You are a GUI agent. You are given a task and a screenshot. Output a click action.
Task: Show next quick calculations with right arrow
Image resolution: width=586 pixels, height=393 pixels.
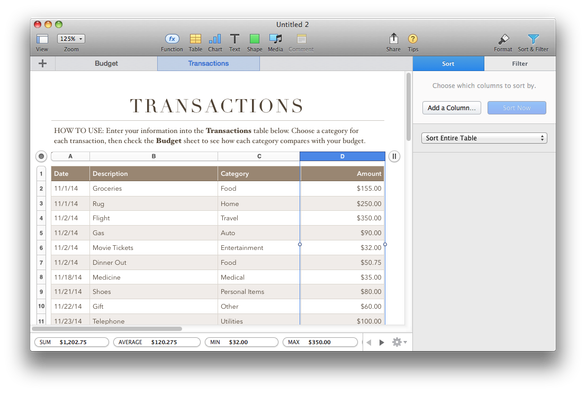point(381,342)
